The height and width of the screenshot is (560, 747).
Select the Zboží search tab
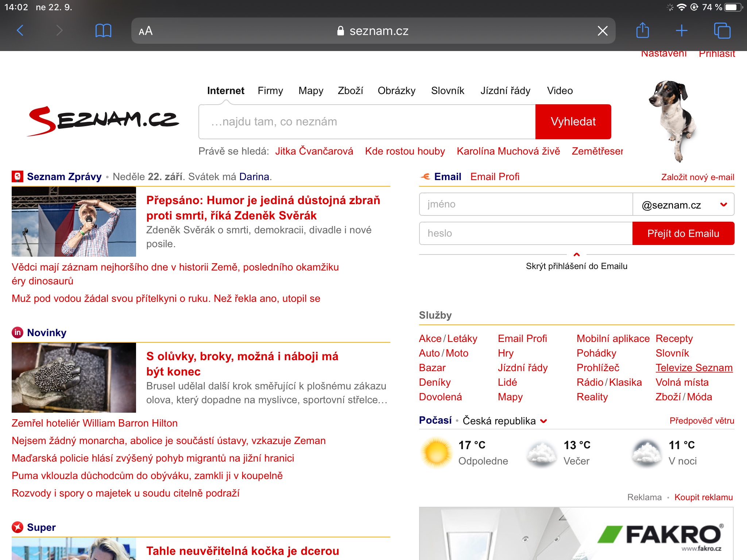(350, 91)
